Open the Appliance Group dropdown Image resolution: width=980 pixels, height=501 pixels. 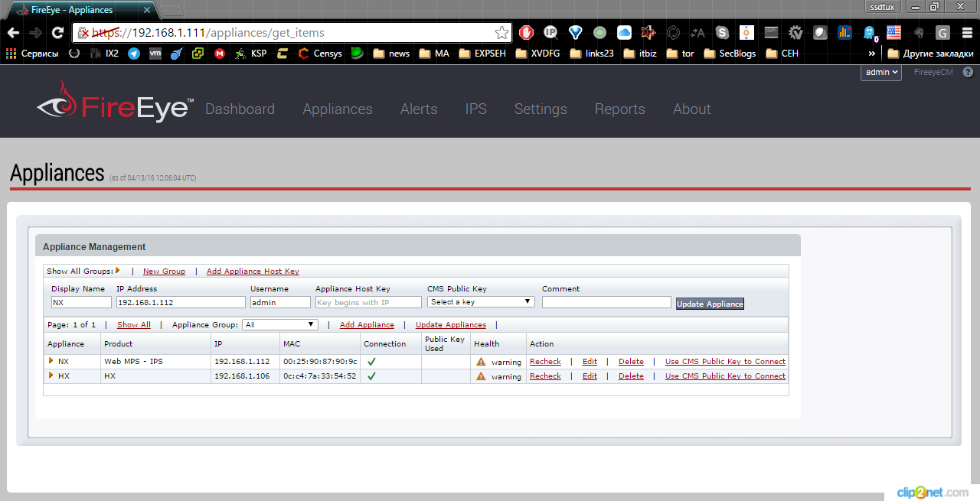(x=279, y=324)
